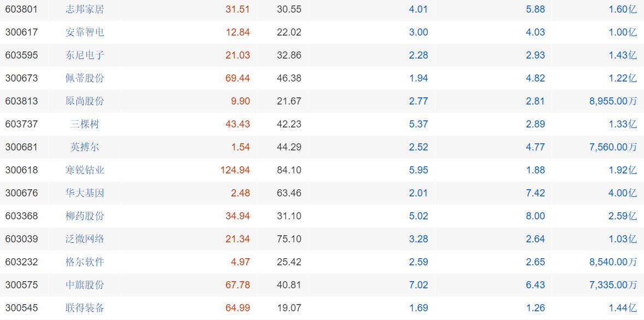Click the 东尼电子 stock name

[85, 55]
